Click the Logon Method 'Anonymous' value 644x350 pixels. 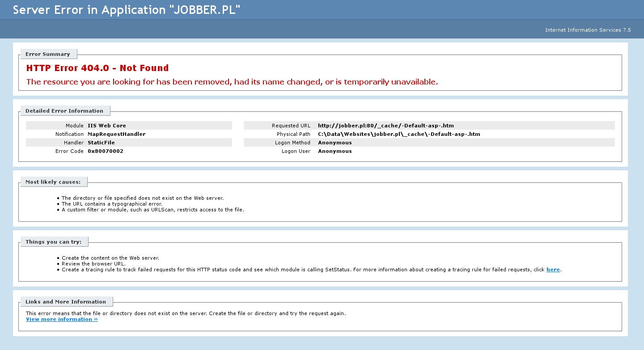point(335,143)
